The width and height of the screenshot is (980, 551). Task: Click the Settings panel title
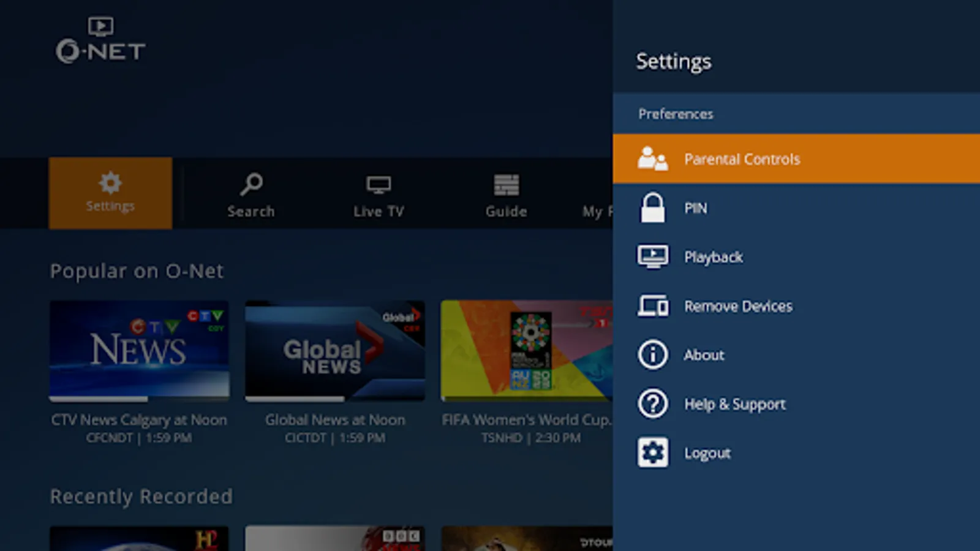click(674, 61)
